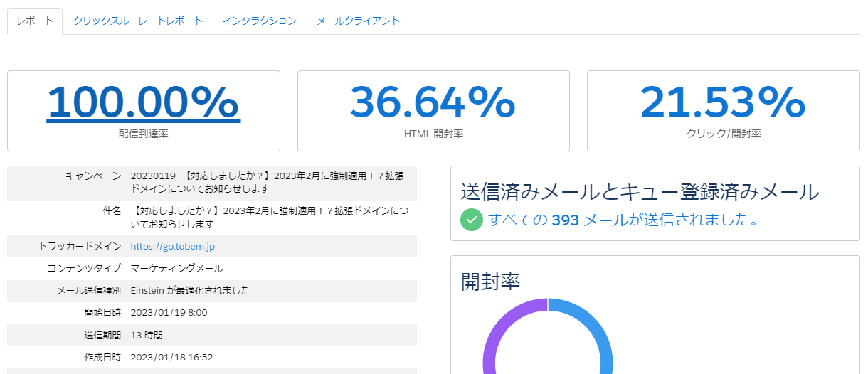The width and height of the screenshot is (868, 374).
Task: Click the 100.00% delivery rate link
Action: (x=143, y=102)
